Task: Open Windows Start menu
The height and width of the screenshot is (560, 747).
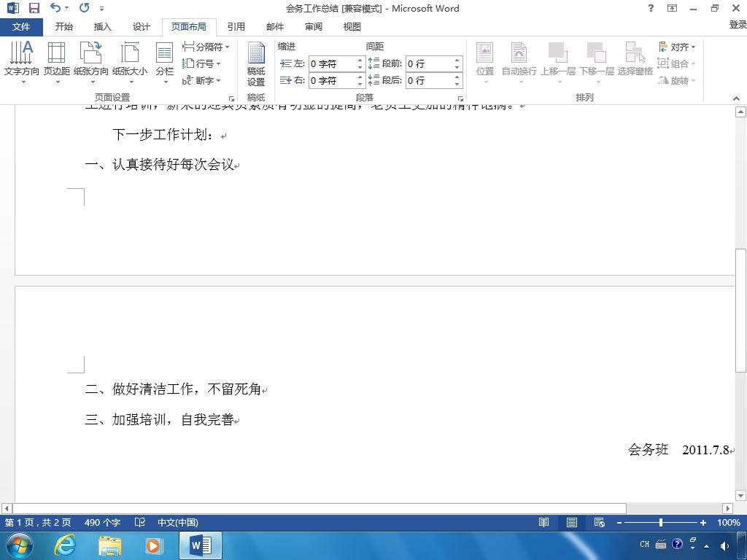Action: [20, 545]
